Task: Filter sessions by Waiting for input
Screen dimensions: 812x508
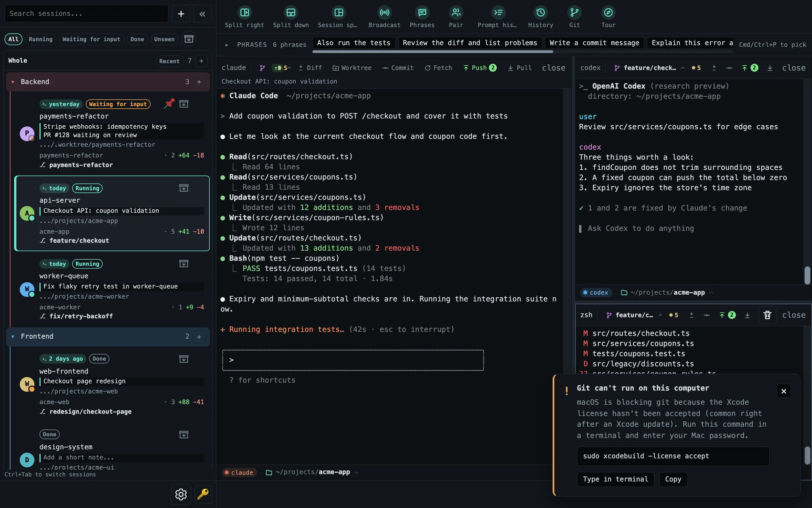Action: click(91, 39)
